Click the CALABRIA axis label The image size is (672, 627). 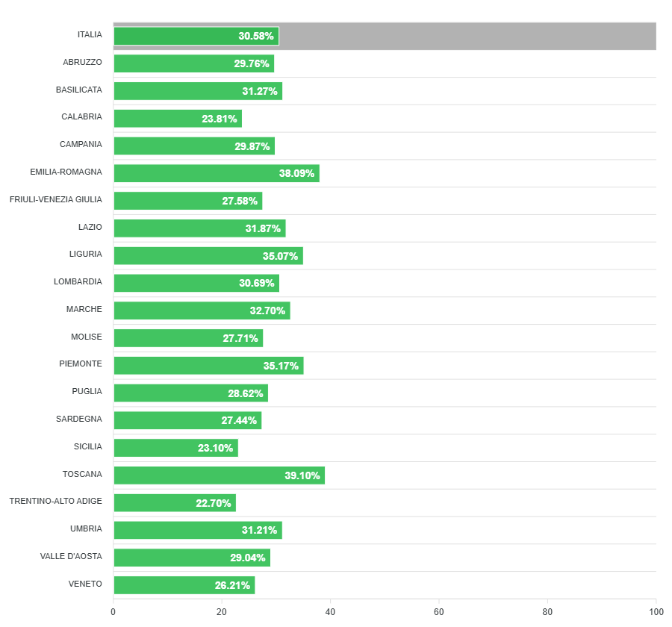(x=81, y=116)
